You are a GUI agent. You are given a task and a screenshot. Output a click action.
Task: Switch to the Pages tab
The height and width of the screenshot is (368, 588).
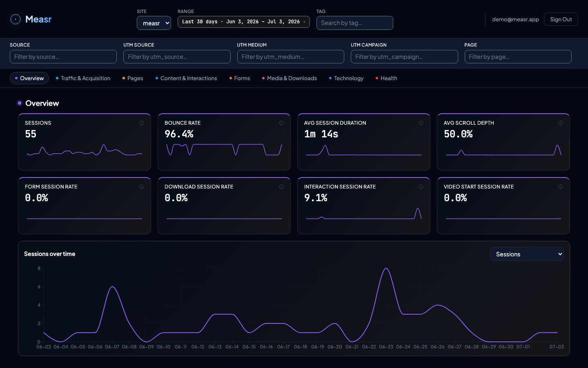133,78
